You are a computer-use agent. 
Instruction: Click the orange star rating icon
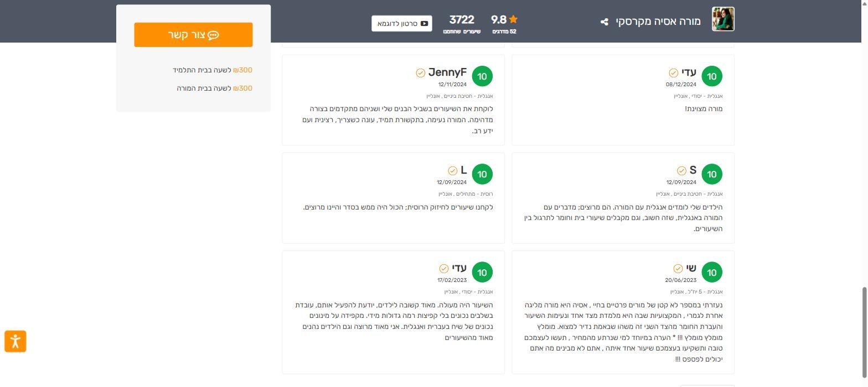(513, 19)
